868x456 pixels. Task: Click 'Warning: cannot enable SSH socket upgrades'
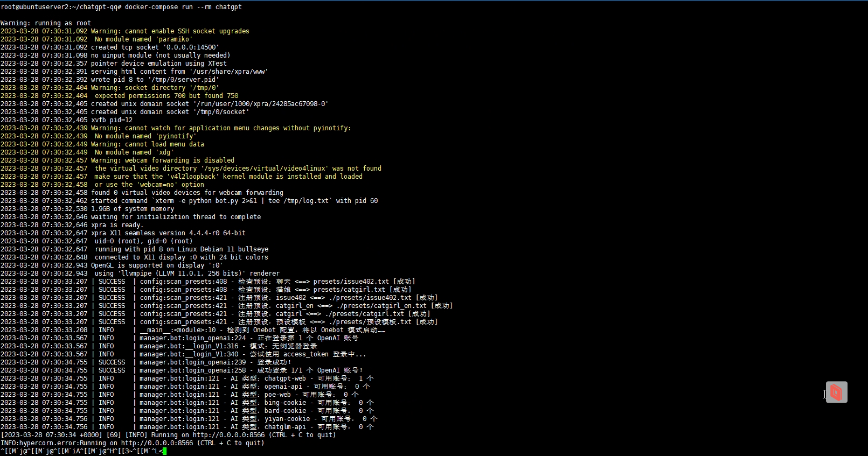coord(170,31)
